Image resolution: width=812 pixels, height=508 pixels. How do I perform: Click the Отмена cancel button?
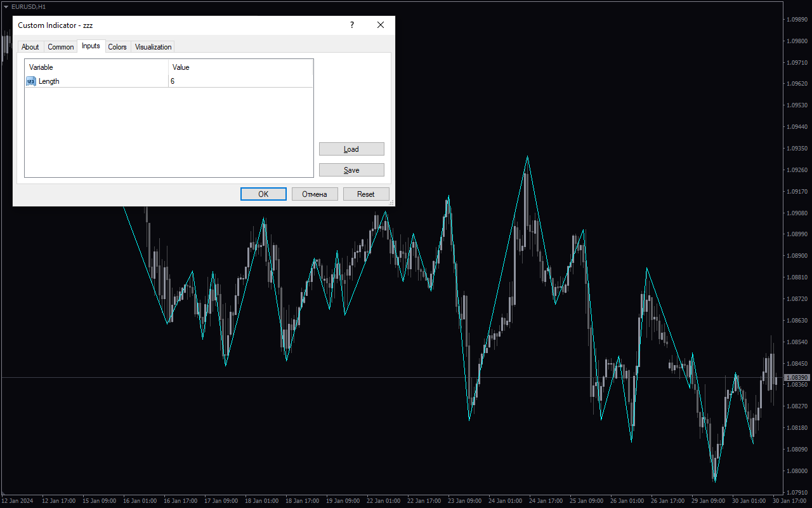click(x=315, y=194)
